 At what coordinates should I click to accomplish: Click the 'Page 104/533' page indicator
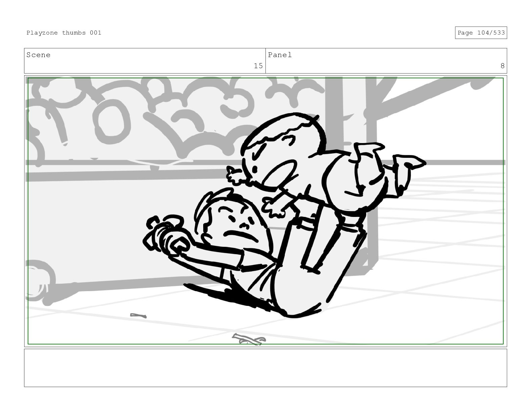[x=481, y=33]
